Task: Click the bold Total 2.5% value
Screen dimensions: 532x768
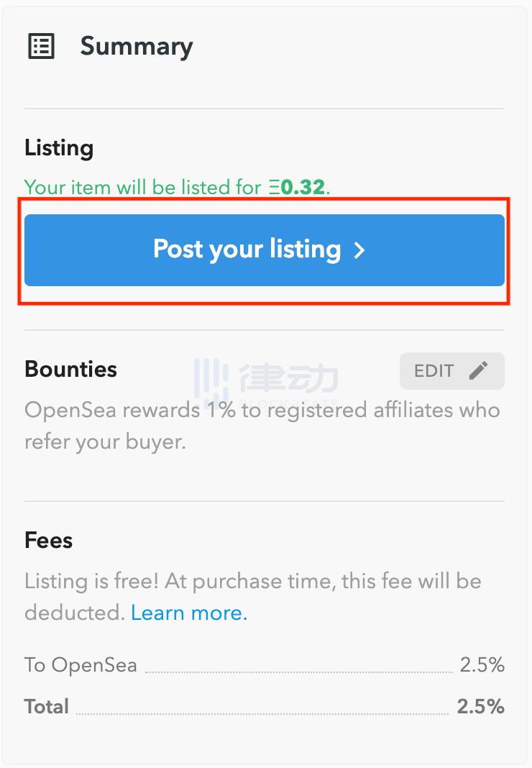Action: pyautogui.click(x=480, y=706)
